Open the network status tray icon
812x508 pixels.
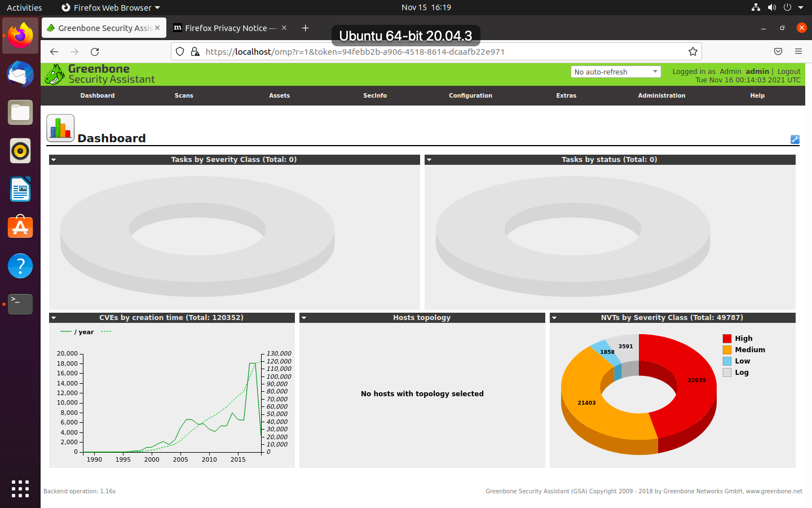(756, 7)
